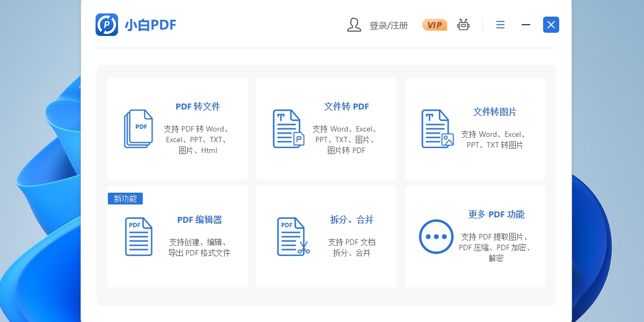Minimize the 小白PDF window
Viewport: 644px width, 322px height.
coord(526,25)
